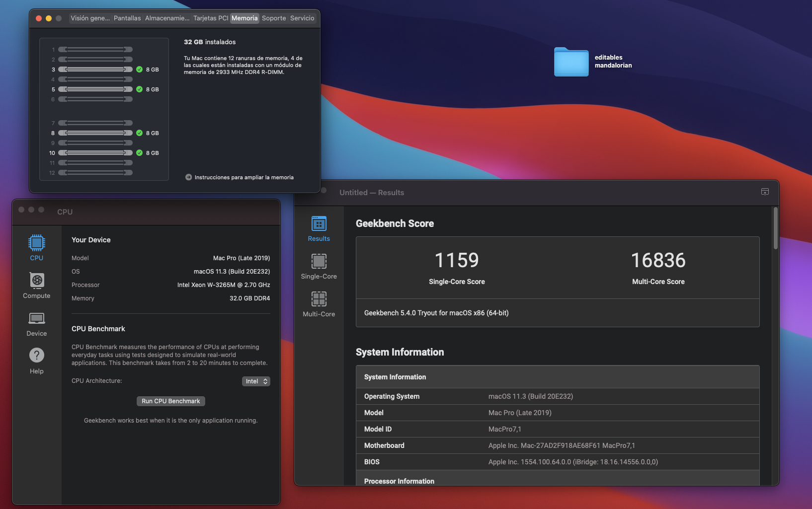Image resolution: width=812 pixels, height=509 pixels.
Task: Open the editables mandalorian desktop folder
Action: 571,62
